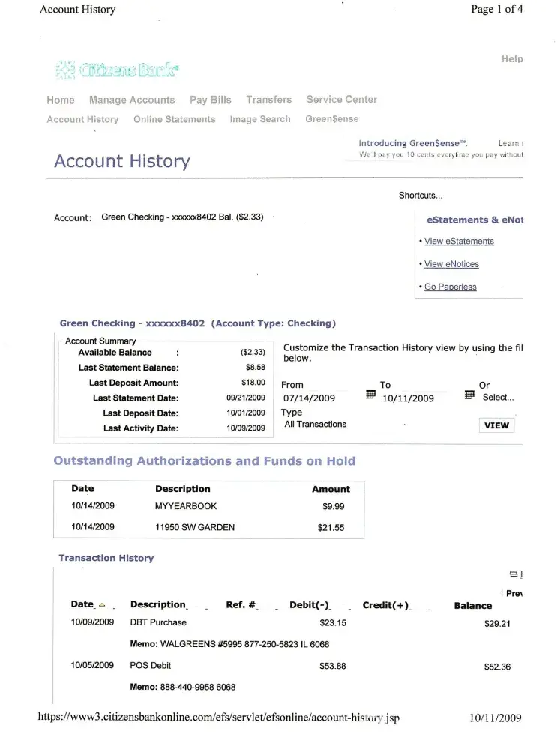Image resolution: width=560 pixels, height=750 pixels.
Task: Click the printer icon above transaction table
Action: tap(515, 574)
